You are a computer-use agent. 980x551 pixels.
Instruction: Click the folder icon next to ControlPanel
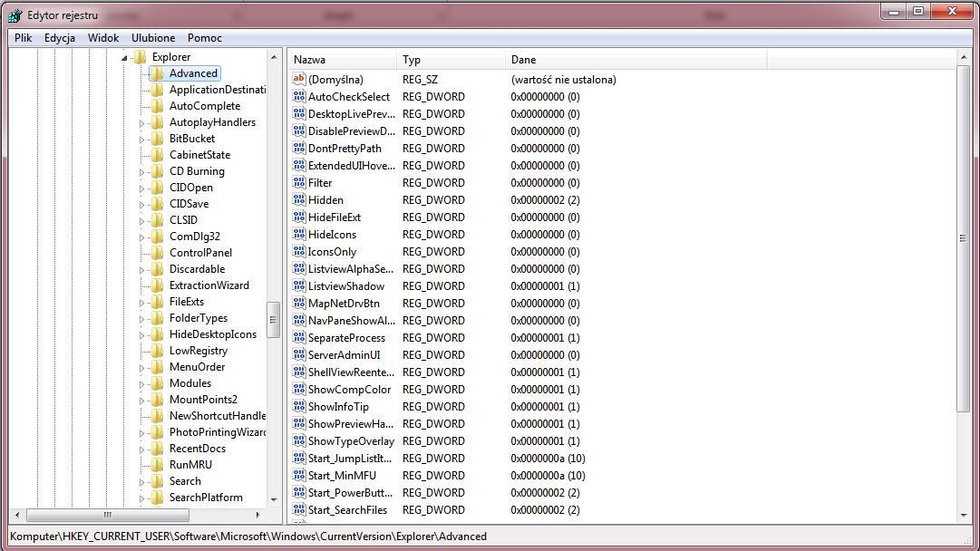point(158,252)
